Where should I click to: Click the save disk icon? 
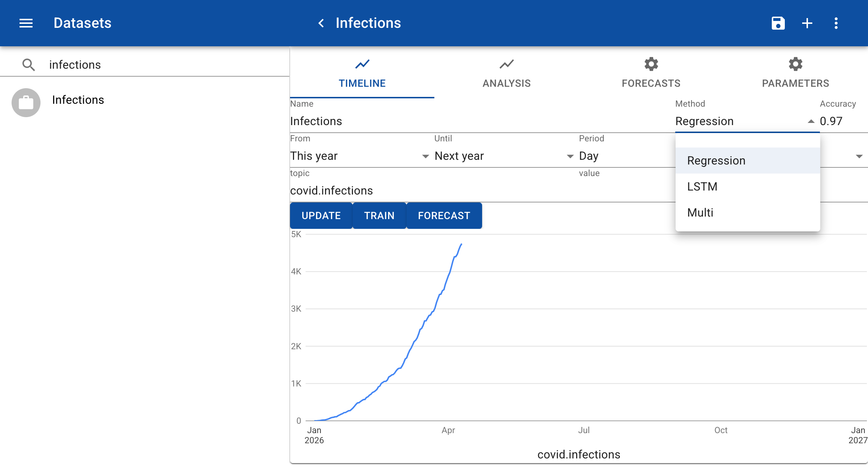pyautogui.click(x=778, y=23)
